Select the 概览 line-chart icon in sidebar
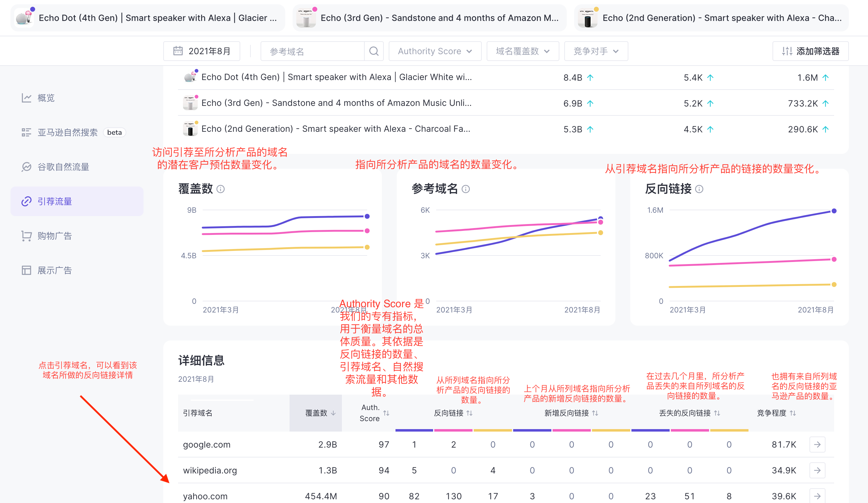868x503 pixels. 26,98
